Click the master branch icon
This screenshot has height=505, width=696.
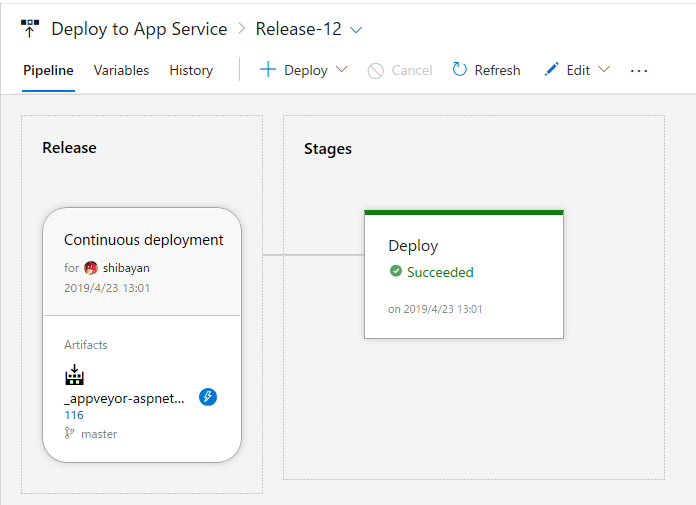coord(69,434)
